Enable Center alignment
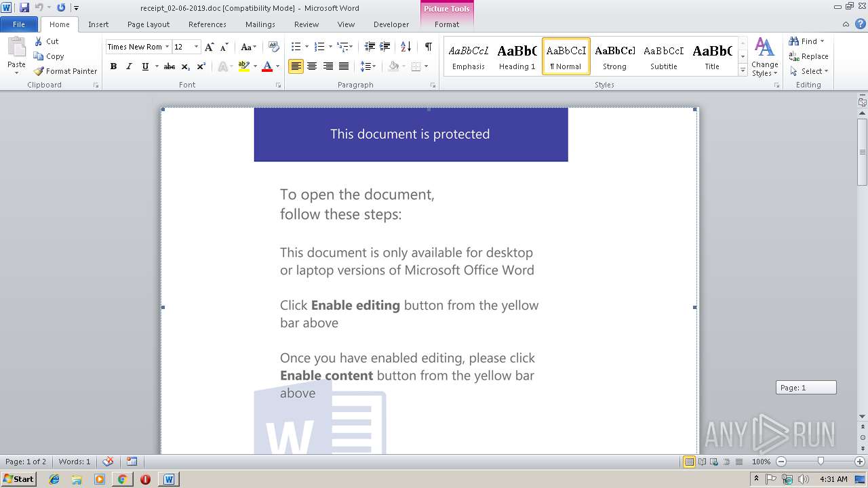The width and height of the screenshot is (868, 488). [x=312, y=66]
